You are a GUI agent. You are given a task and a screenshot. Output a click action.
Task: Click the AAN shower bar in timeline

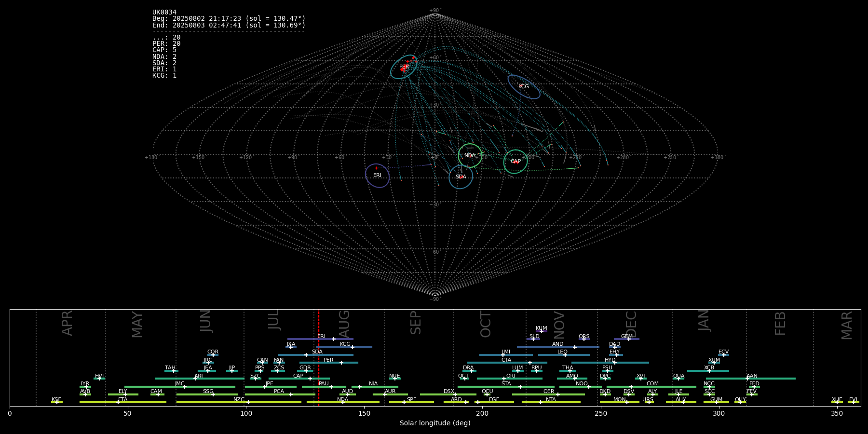coord(751,379)
